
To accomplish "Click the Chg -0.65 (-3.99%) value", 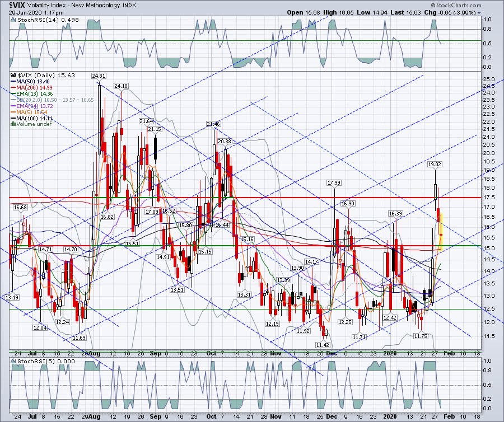I will click(x=450, y=12).
